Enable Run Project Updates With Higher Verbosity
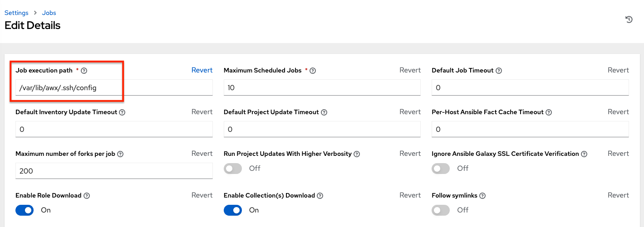 click(233, 169)
